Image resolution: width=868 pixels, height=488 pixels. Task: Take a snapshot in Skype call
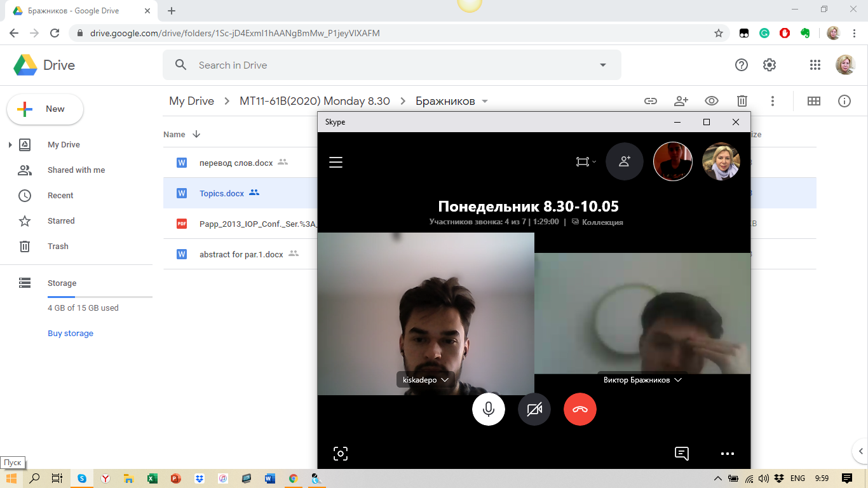pos(341,453)
